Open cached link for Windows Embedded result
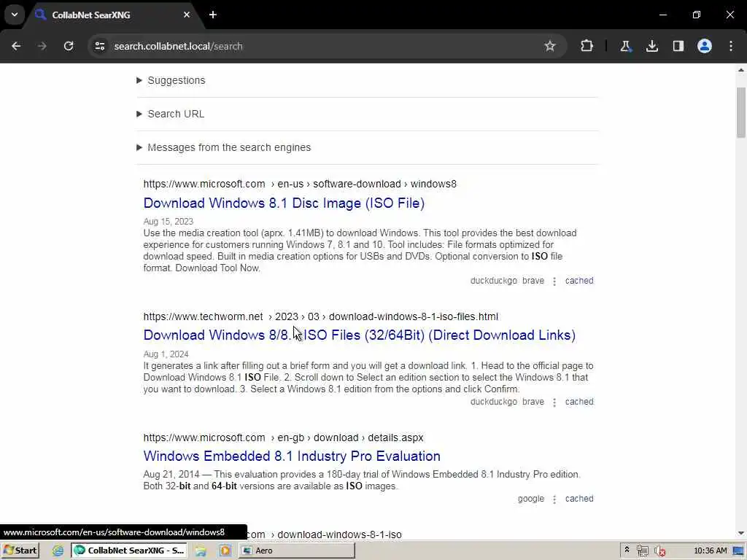Screen dimensions: 747x560 pyautogui.click(x=578, y=499)
